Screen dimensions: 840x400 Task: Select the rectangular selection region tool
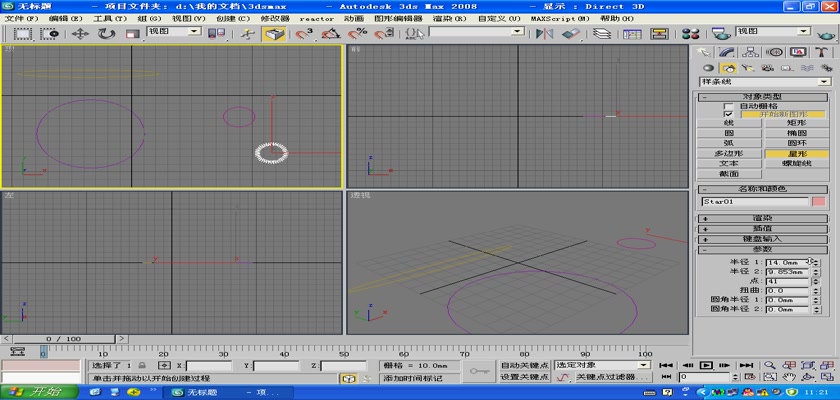click(22, 34)
